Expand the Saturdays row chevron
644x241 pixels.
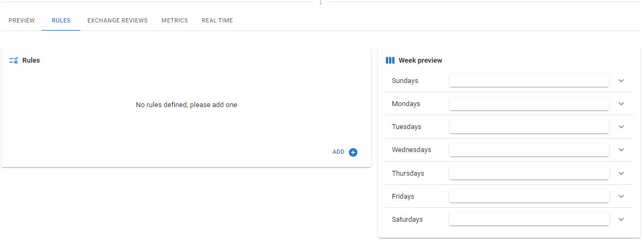(621, 220)
